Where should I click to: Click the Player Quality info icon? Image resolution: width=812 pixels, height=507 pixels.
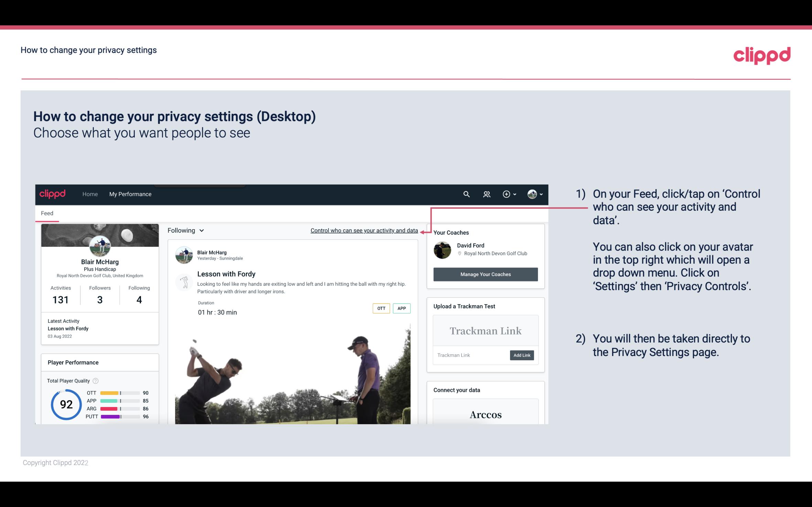point(95,380)
